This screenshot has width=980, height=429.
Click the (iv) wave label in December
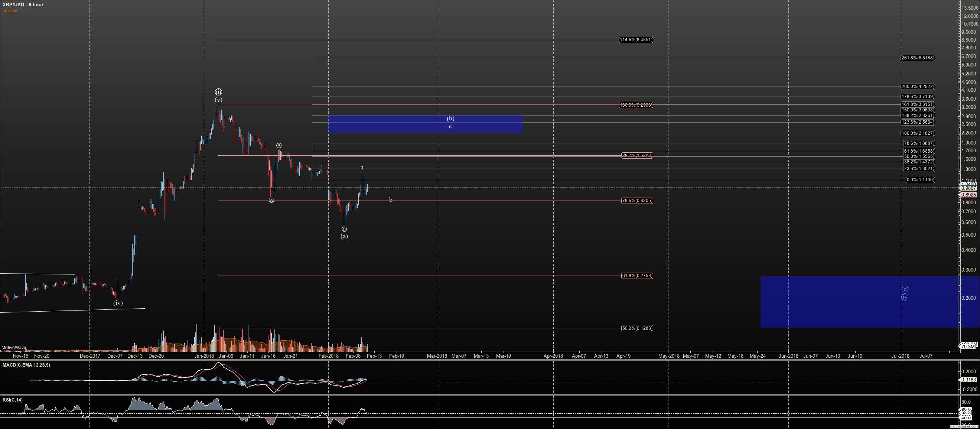pyautogui.click(x=118, y=303)
